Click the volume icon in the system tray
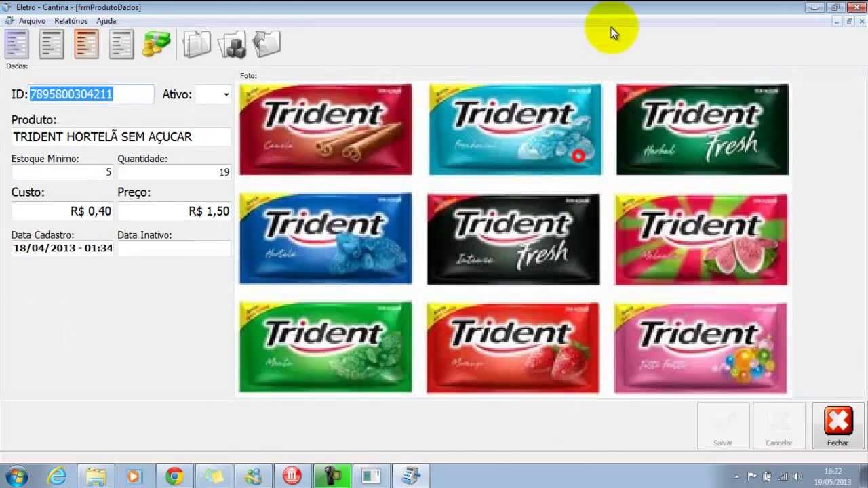The width and height of the screenshot is (868, 488). [x=797, y=476]
